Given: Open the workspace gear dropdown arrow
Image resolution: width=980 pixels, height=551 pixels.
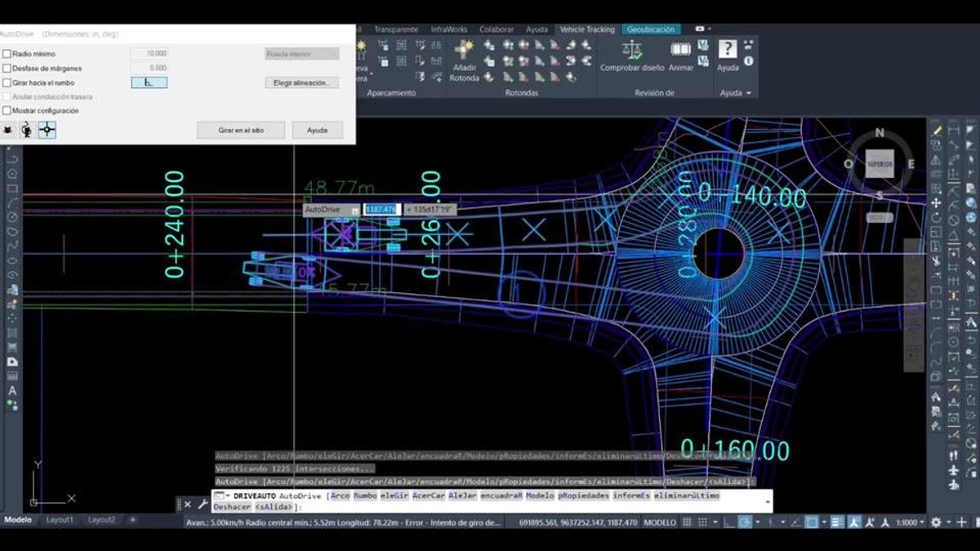Looking at the screenshot, I should [947, 522].
